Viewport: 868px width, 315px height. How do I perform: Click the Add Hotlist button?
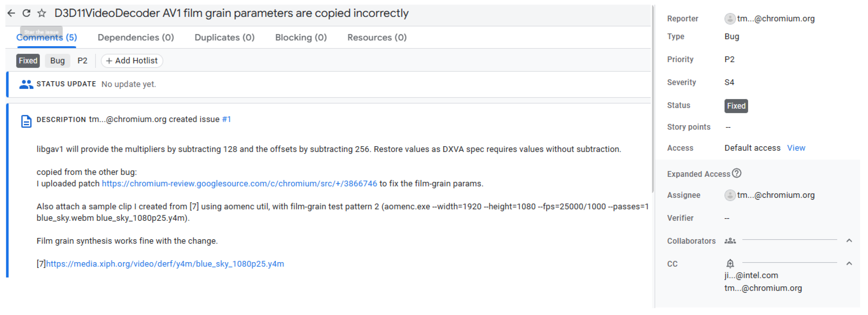(x=132, y=61)
